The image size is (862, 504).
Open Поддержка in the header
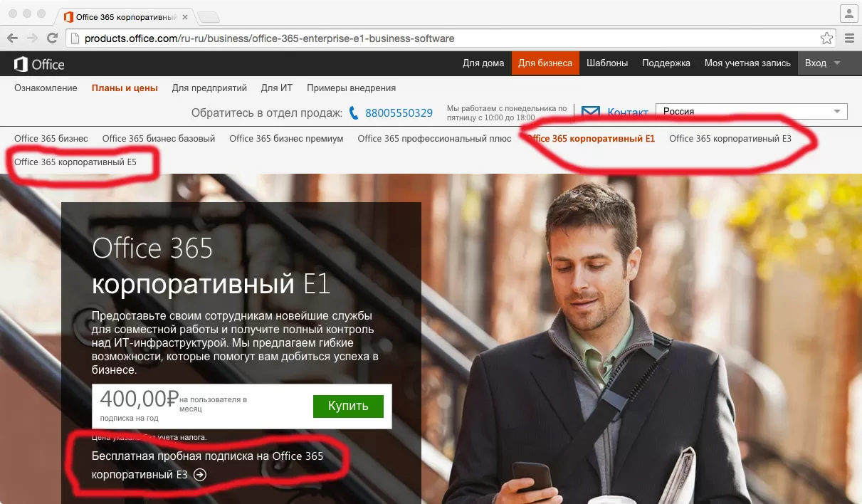click(x=666, y=63)
